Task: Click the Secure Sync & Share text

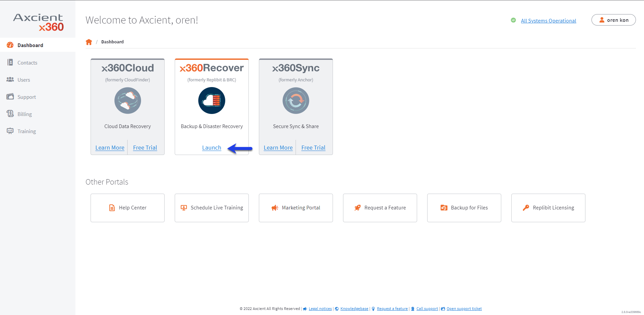Action: 296,126
